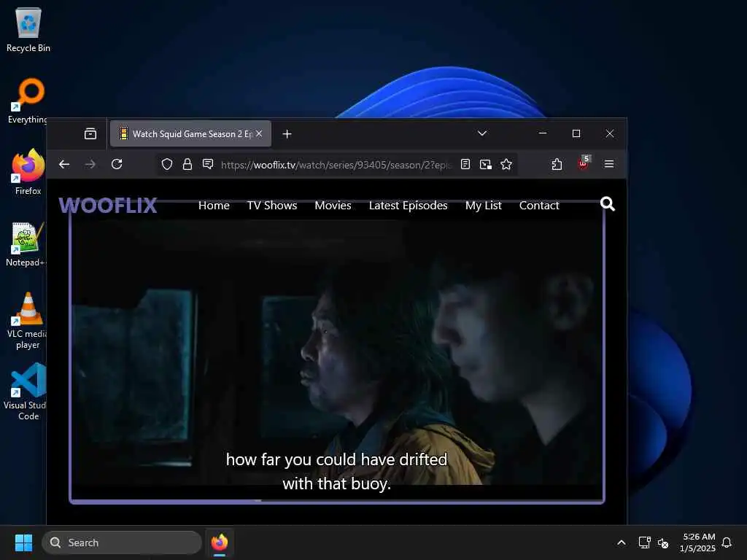The height and width of the screenshot is (560, 747).
Task: Launch Everything search desktop shortcut
Action: pos(28,101)
